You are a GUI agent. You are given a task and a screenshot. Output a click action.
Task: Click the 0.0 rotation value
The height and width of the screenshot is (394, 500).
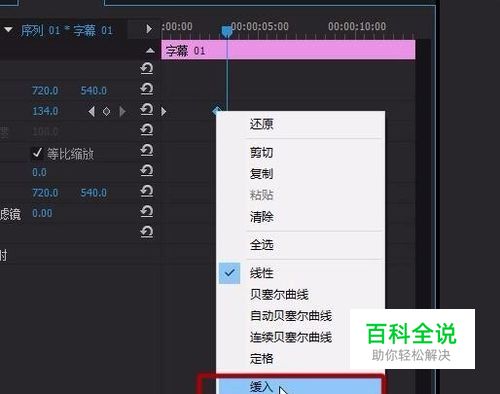tap(39, 172)
